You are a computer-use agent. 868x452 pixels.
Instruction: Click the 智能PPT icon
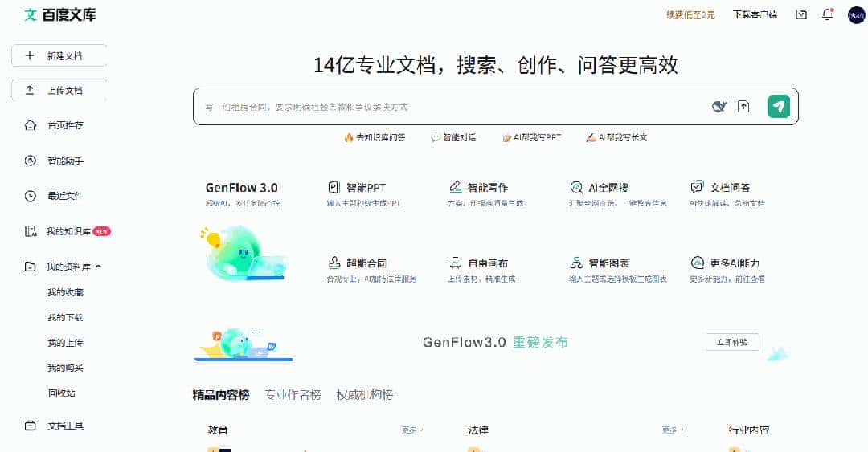pos(334,187)
